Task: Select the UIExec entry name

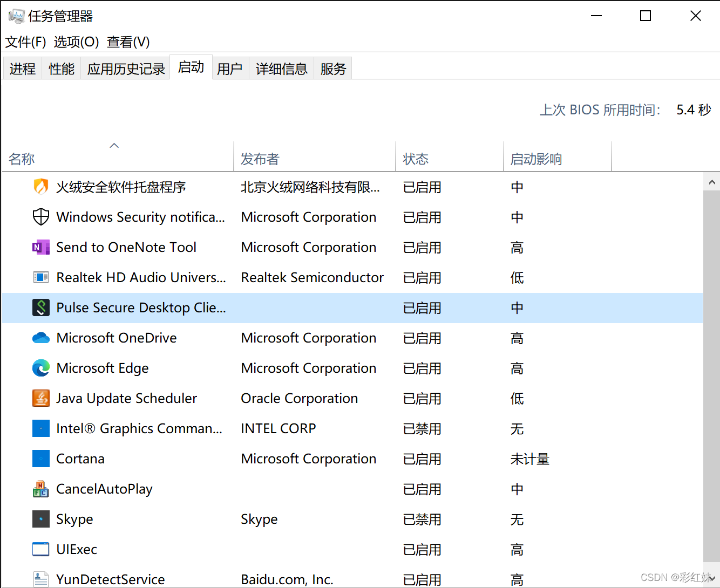Action: (x=77, y=549)
